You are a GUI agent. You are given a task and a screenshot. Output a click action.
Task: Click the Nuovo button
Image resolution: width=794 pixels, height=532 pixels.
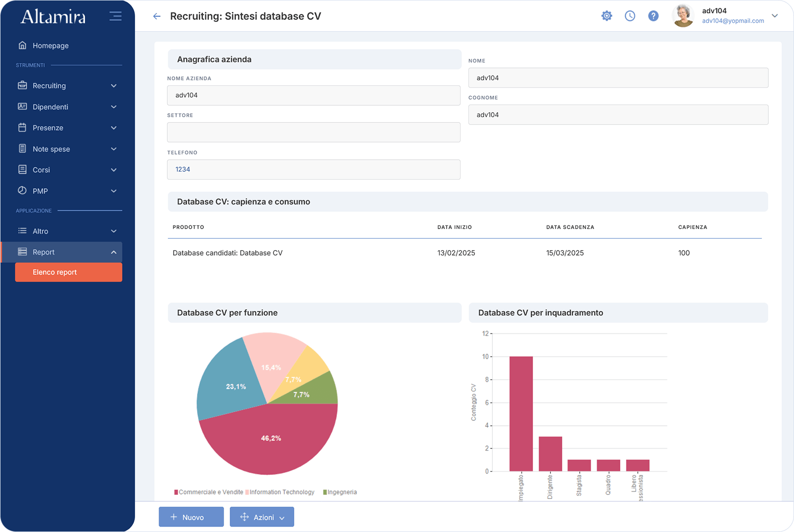tap(191, 517)
